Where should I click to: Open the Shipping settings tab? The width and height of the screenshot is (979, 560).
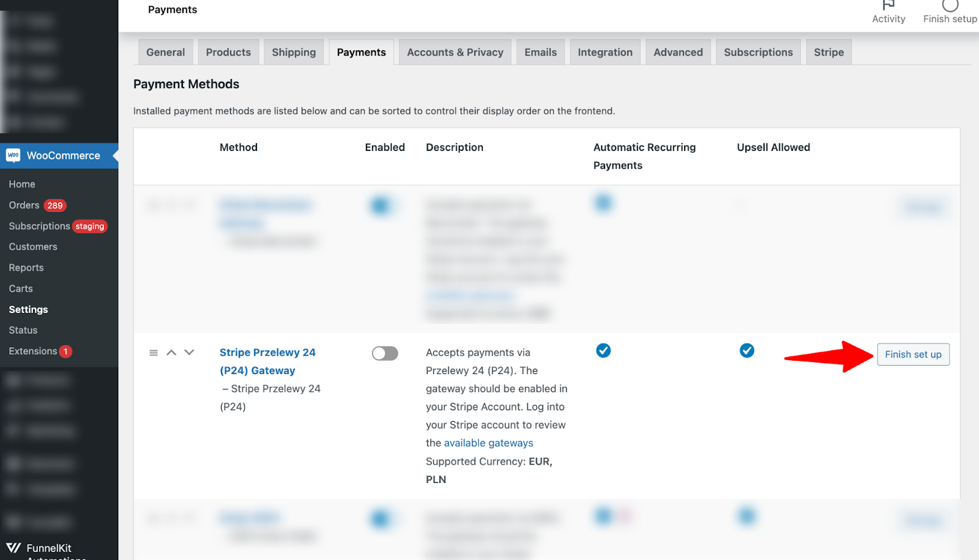point(294,52)
